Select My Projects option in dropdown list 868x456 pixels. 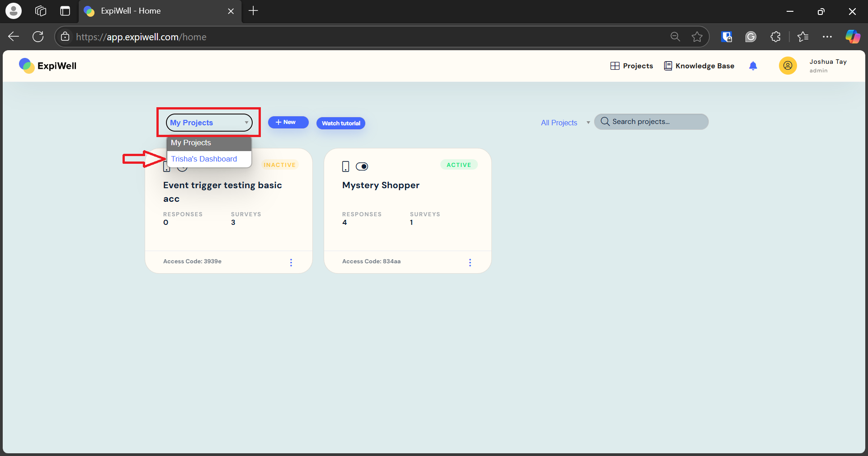(209, 143)
